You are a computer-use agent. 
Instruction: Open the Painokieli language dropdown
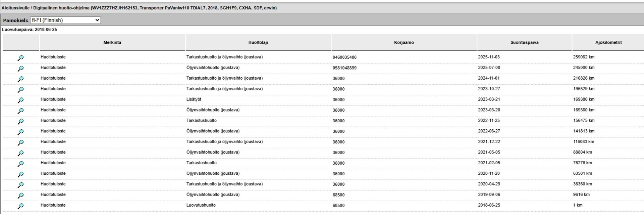65,20
